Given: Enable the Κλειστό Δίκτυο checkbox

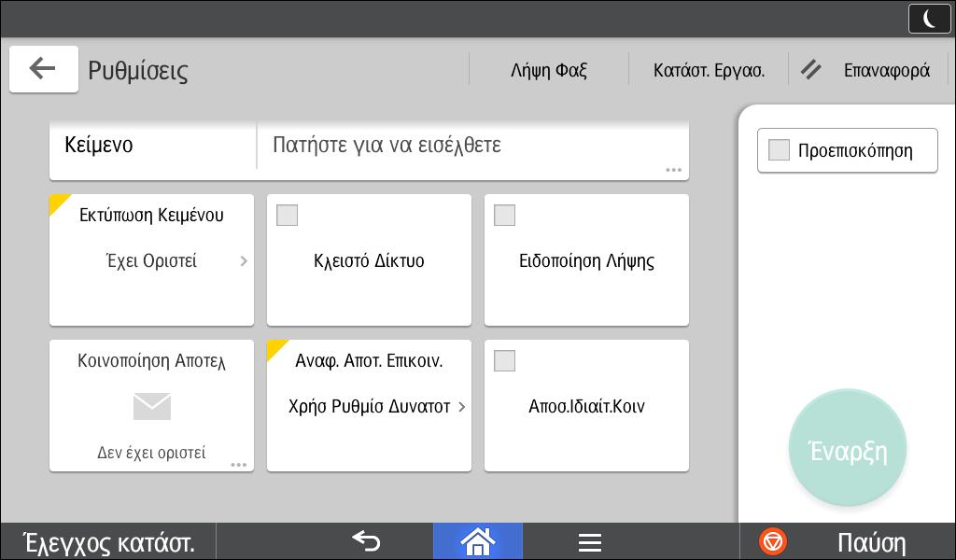Looking at the screenshot, I should pyautogui.click(x=288, y=215).
